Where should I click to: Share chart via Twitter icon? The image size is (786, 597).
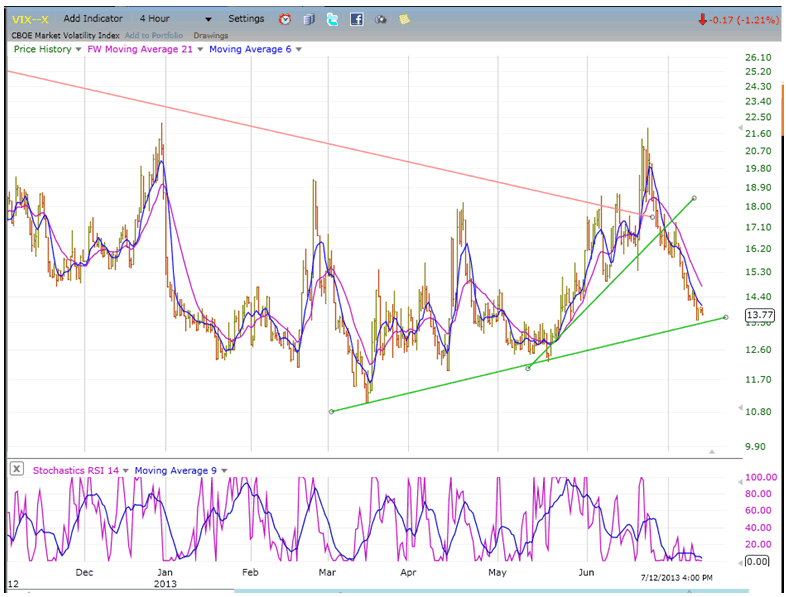click(332, 19)
